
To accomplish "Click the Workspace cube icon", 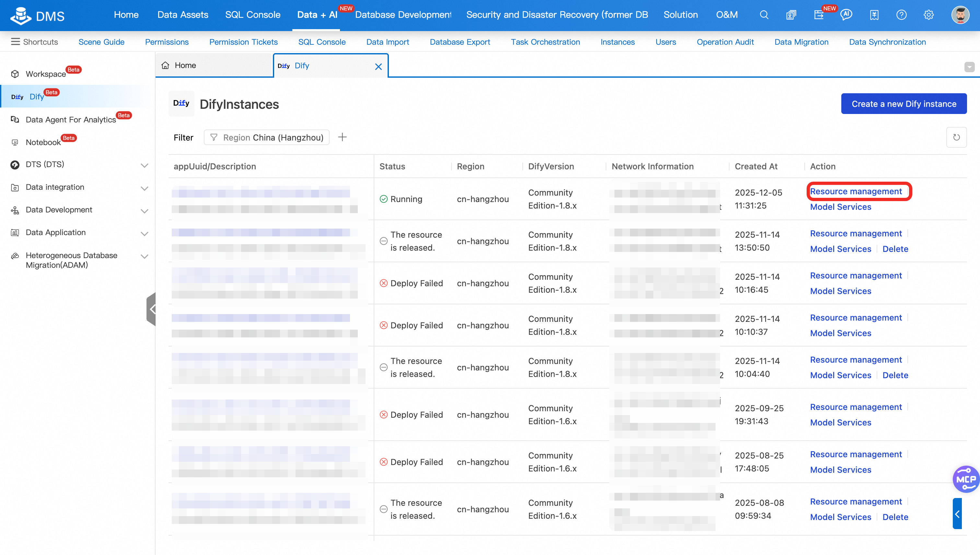I will click(15, 74).
